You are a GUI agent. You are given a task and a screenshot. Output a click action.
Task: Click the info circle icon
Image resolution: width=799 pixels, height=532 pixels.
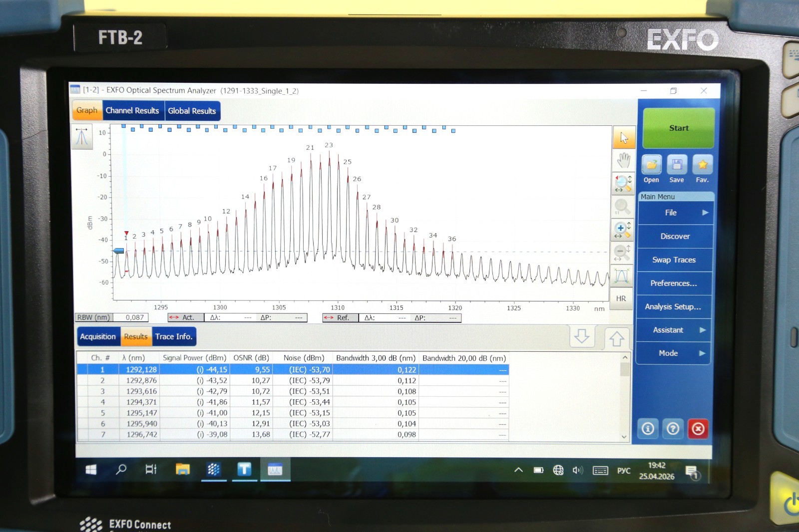[x=648, y=428]
